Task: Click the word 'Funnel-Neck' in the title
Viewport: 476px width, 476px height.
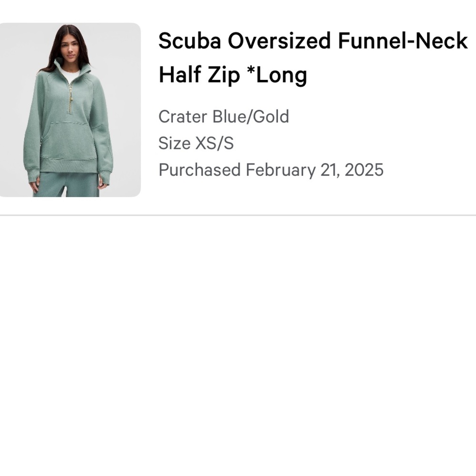Action: (x=403, y=40)
